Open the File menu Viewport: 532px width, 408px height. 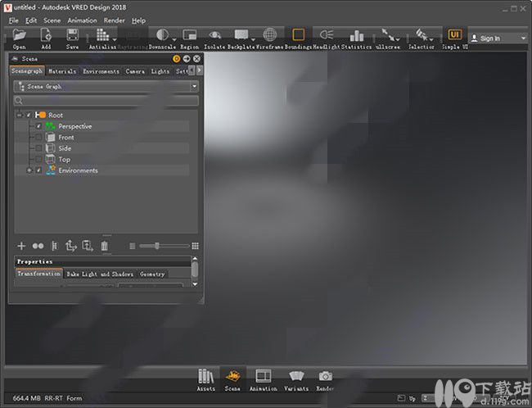pyautogui.click(x=14, y=20)
